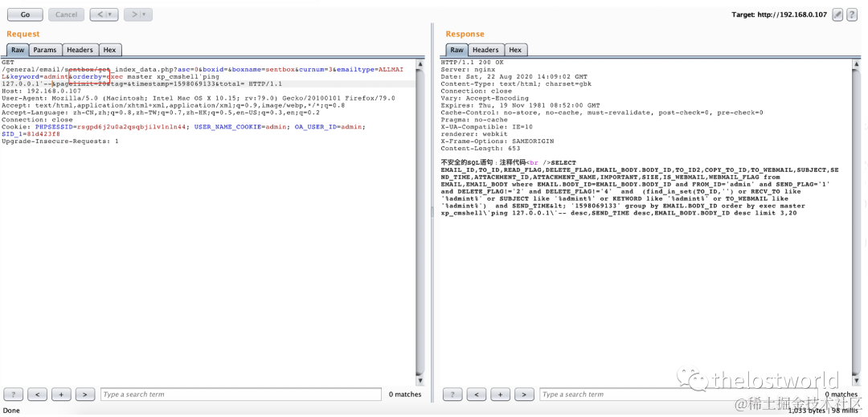Image resolution: width=868 pixels, height=417 pixels.
Task: Go forward in request history
Action: click(138, 14)
